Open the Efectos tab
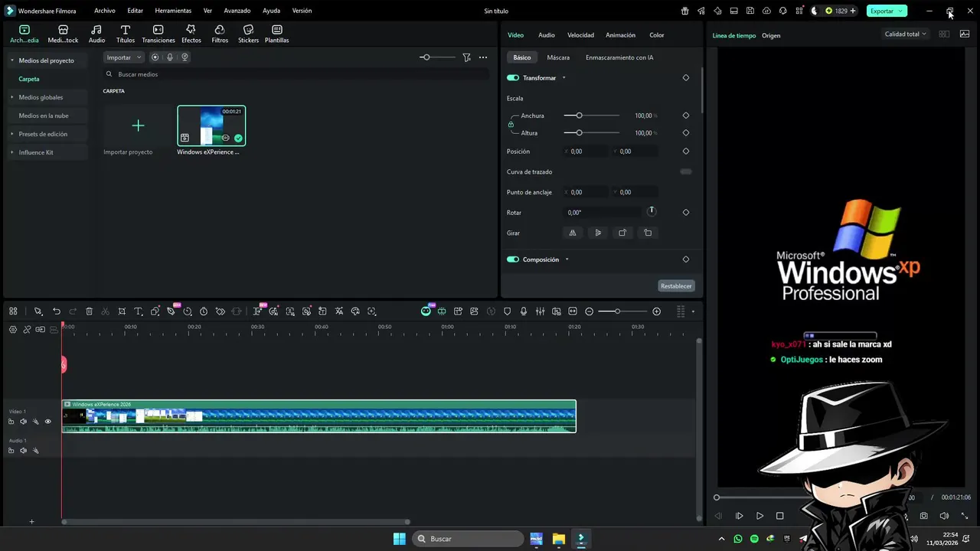The height and width of the screenshot is (551, 980). tap(191, 34)
